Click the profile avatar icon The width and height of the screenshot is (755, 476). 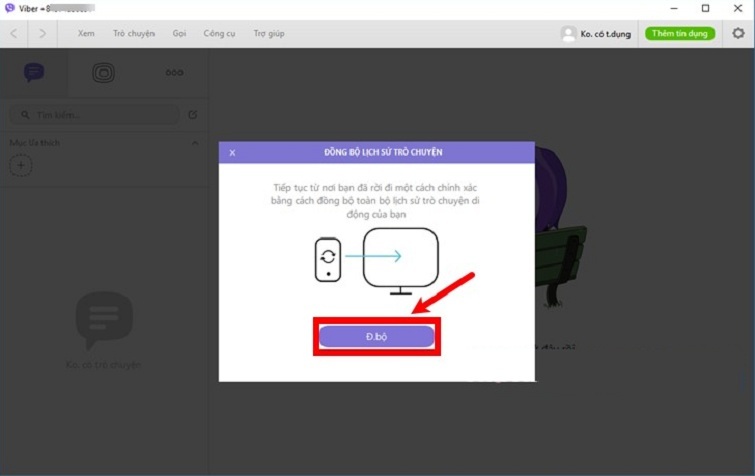tap(568, 33)
